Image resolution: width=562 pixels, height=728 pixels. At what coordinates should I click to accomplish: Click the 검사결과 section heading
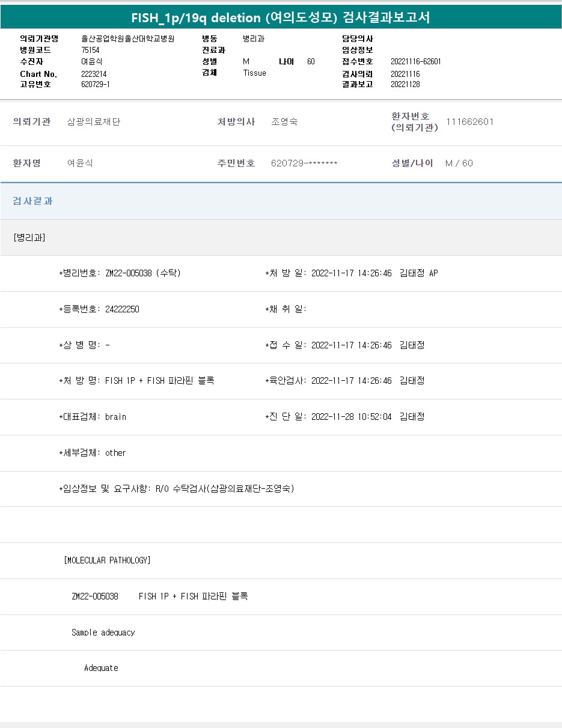pos(33,201)
